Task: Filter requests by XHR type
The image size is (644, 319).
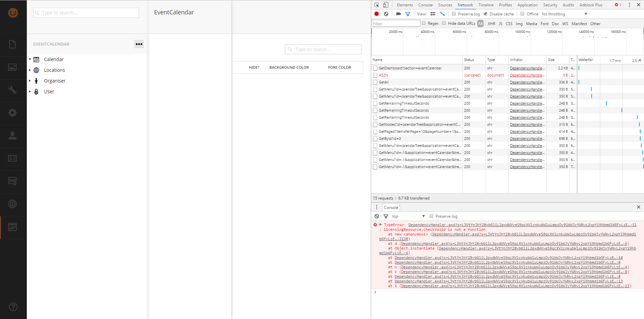Action: [491, 23]
